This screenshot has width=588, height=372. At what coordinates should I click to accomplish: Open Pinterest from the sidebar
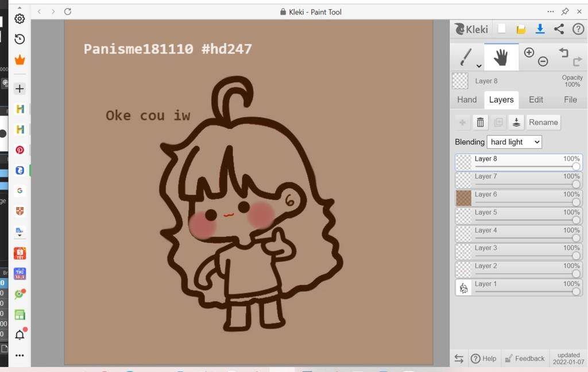pyautogui.click(x=20, y=150)
